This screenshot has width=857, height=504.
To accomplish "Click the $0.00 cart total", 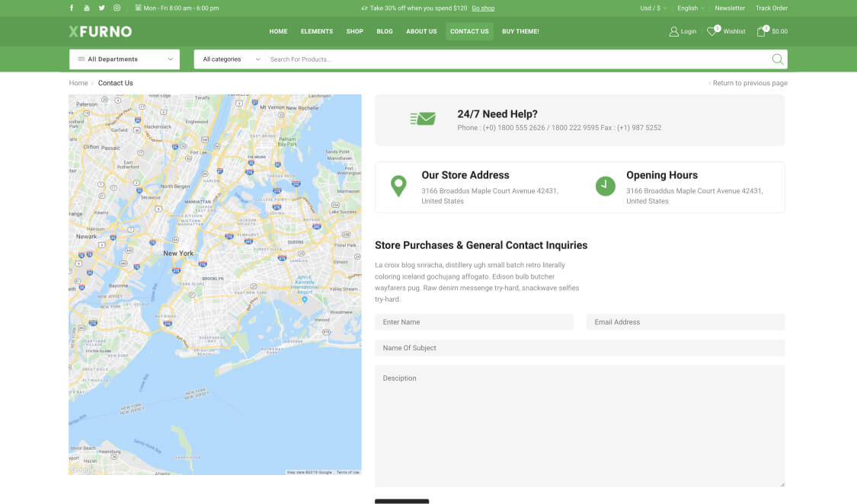I will click(x=779, y=32).
